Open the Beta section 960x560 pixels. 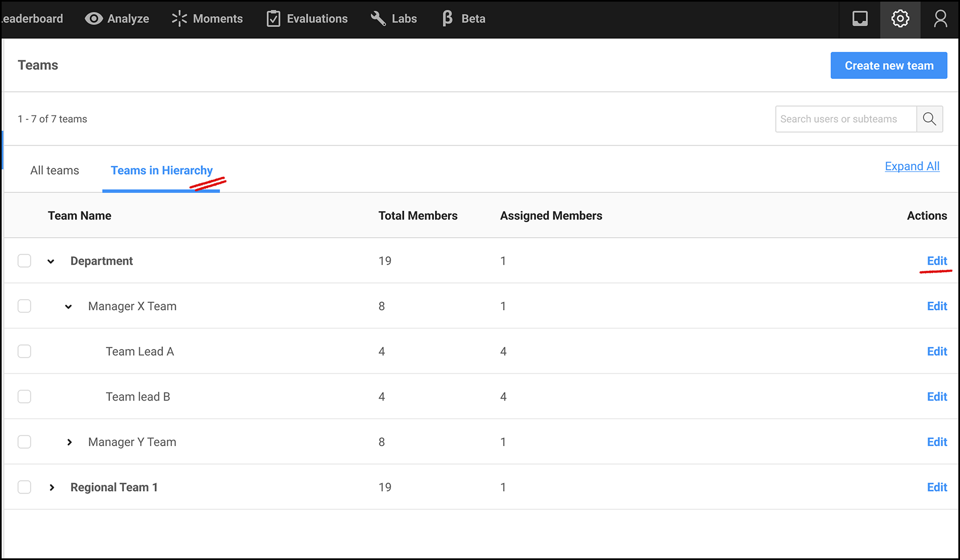(x=463, y=19)
